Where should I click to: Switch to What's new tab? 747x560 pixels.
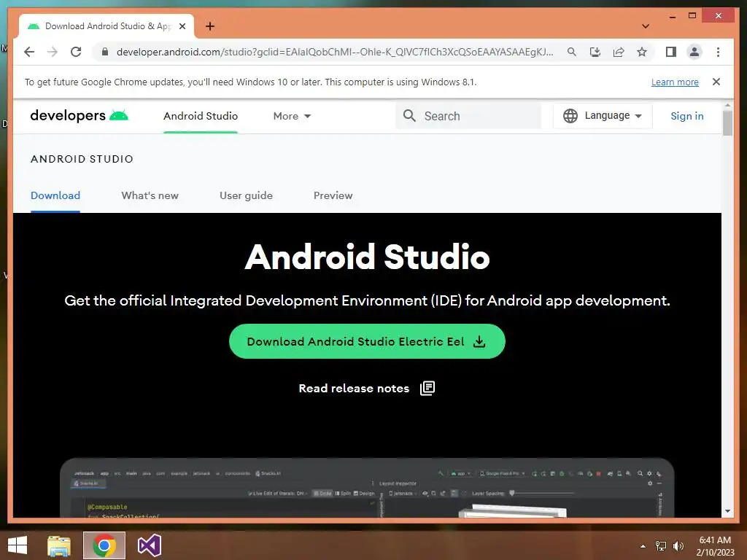(x=150, y=195)
